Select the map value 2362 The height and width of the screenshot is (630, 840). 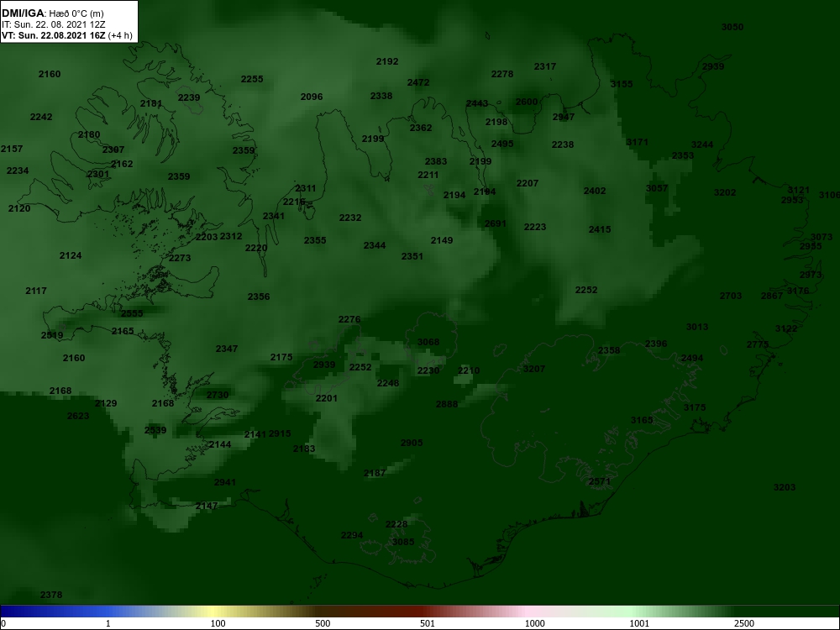point(421,128)
